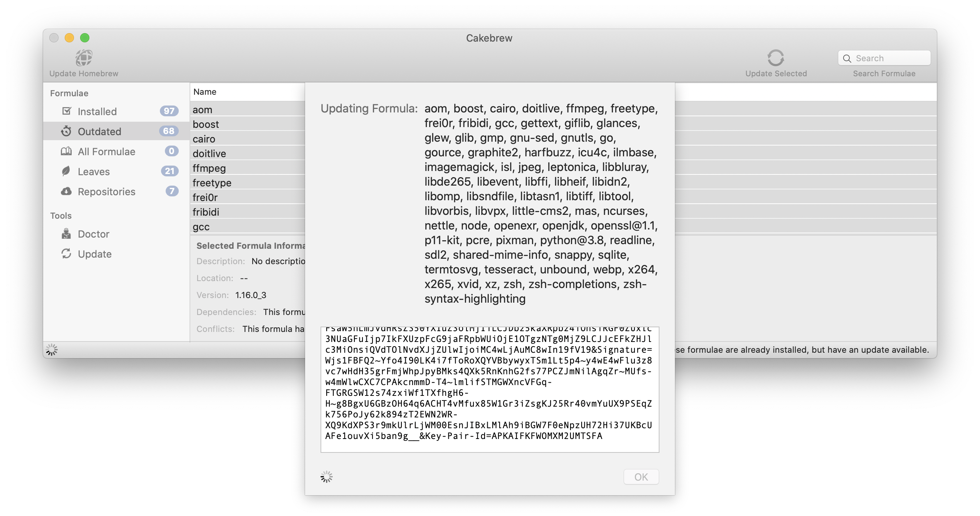Screen dimensions: 980x516
Task: Click the Installed checkbox icon in sidebar
Action: (x=67, y=111)
